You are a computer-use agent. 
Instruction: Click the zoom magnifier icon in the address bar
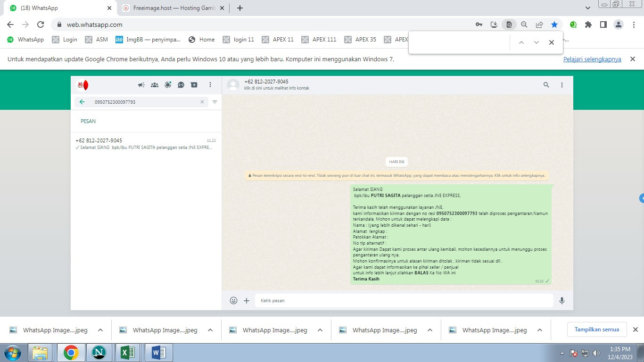[524, 25]
